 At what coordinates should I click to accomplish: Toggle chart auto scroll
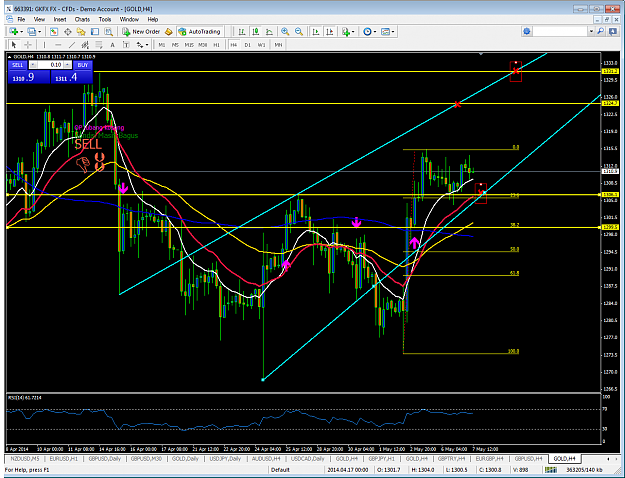(x=316, y=31)
